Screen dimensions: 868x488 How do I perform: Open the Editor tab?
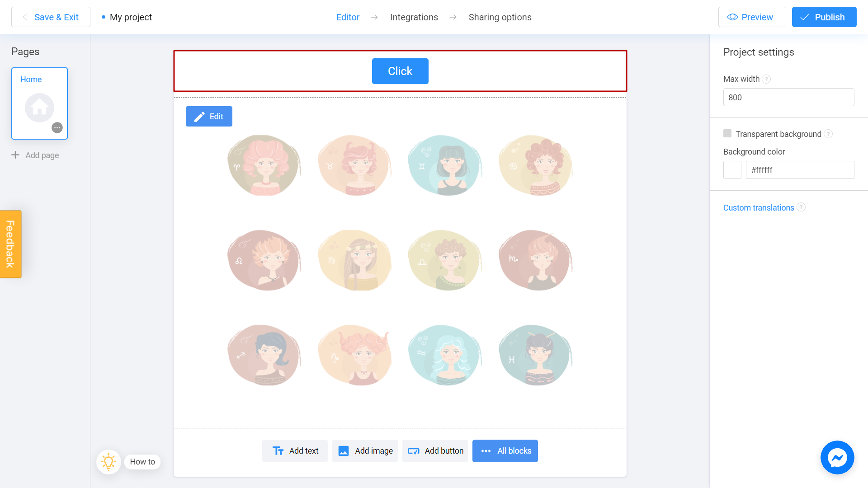347,17
